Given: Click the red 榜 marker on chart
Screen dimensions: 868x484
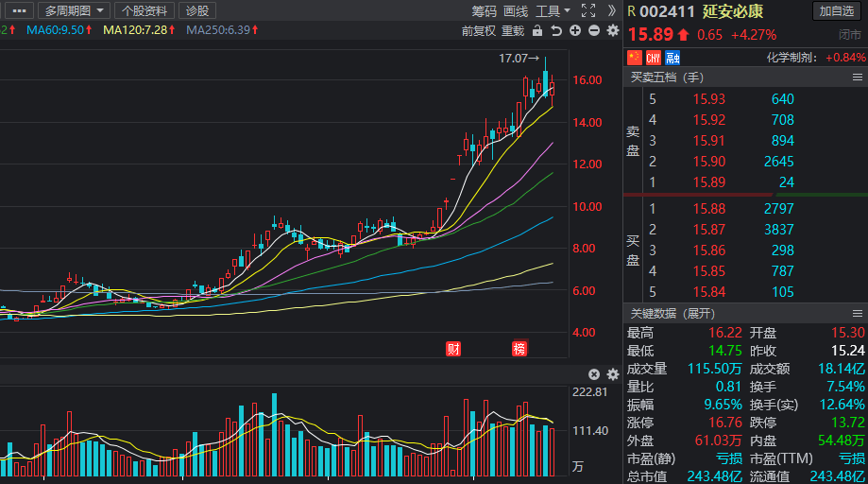Looking at the screenshot, I should (x=519, y=348).
